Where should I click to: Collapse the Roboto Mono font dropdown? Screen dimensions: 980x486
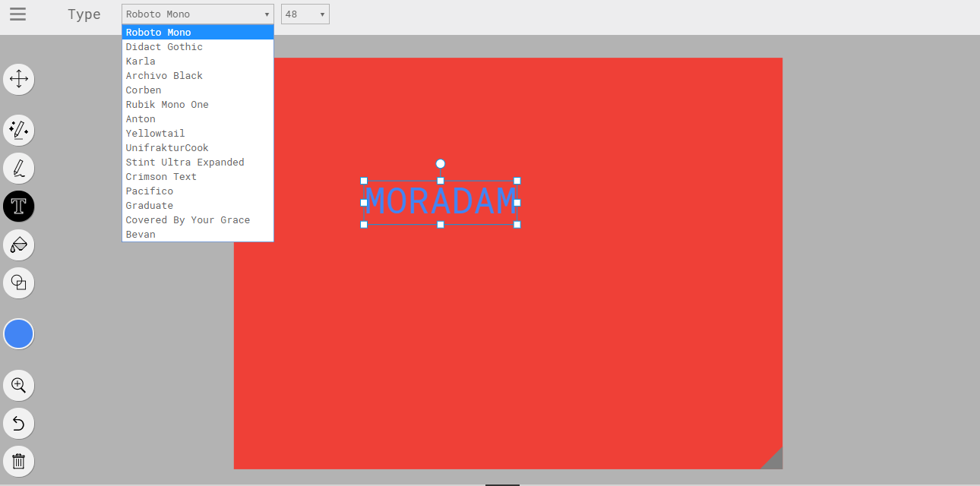point(198,14)
